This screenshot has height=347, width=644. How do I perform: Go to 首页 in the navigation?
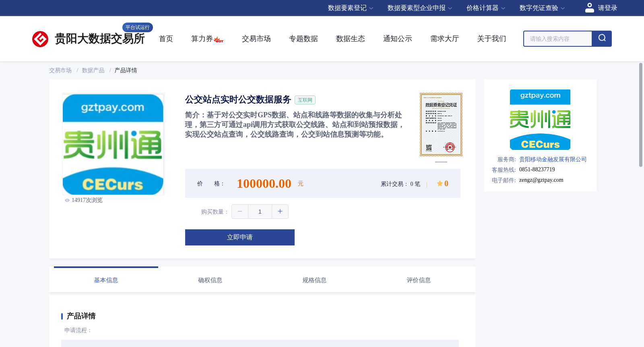click(166, 39)
